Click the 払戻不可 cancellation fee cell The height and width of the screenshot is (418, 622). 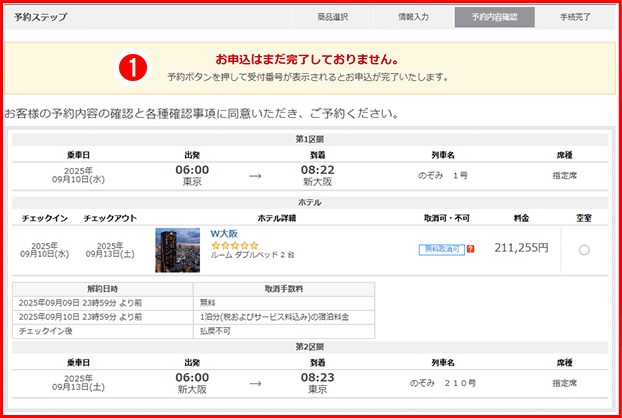pyautogui.click(x=284, y=331)
